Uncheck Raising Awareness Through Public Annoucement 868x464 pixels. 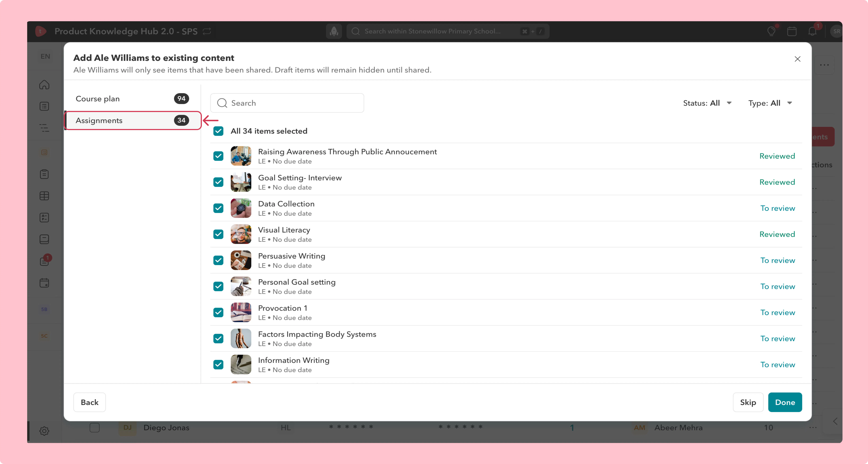[218, 156]
